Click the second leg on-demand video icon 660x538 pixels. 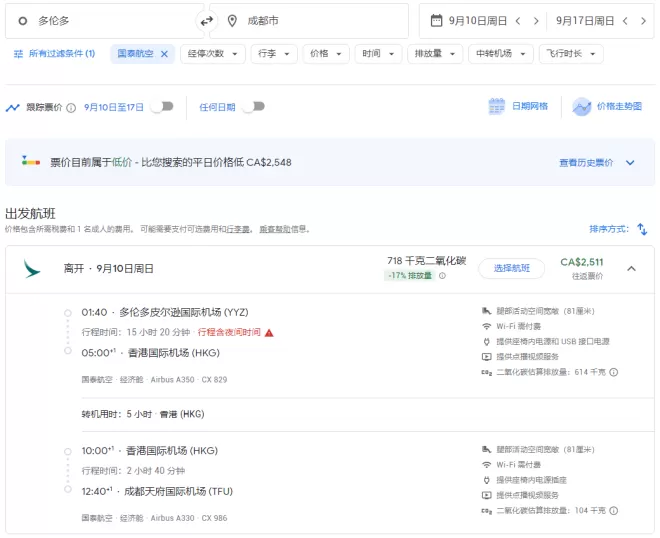(x=486, y=495)
